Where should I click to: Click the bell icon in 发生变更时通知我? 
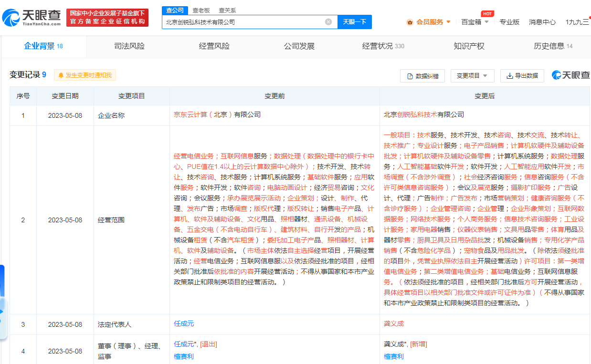pos(61,75)
